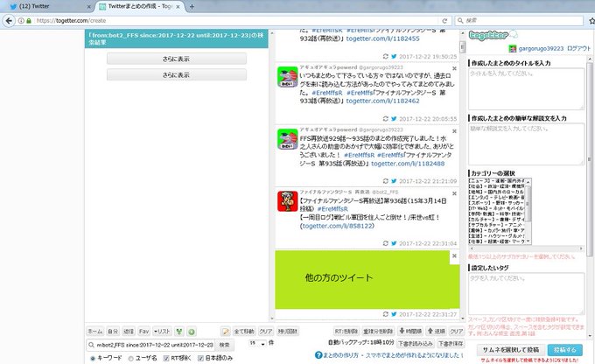Click the green tree icon in bottom toolbar
595x364 pixels.
point(179,332)
